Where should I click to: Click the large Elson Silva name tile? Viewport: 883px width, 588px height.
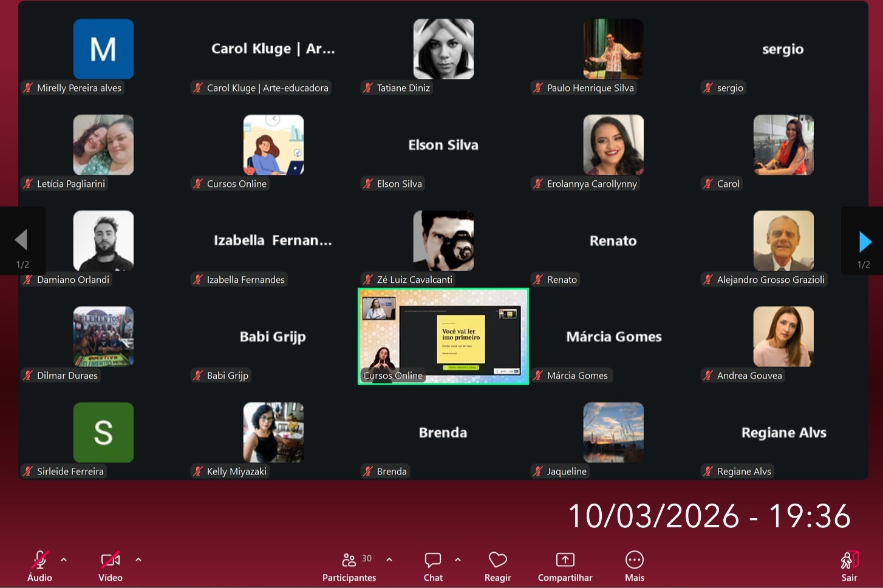(x=443, y=145)
